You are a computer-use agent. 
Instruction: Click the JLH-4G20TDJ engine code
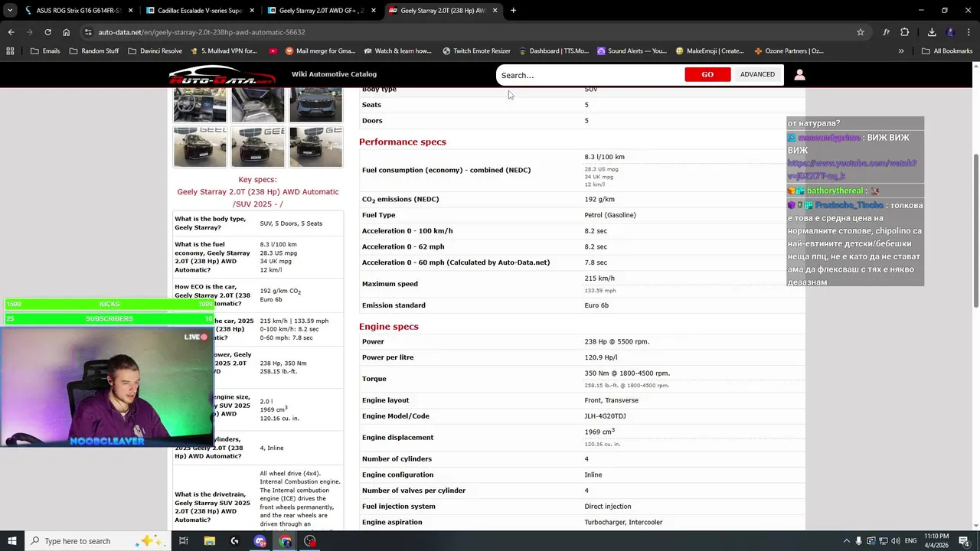[x=605, y=416]
